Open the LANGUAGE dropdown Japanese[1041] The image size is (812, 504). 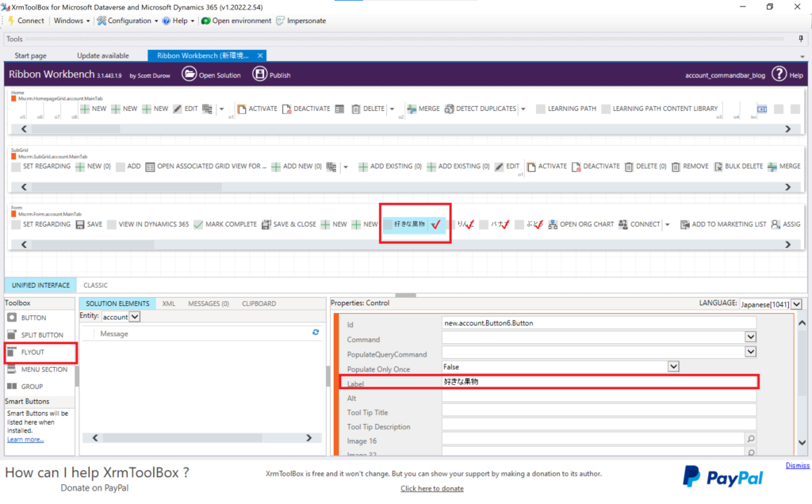coord(796,304)
